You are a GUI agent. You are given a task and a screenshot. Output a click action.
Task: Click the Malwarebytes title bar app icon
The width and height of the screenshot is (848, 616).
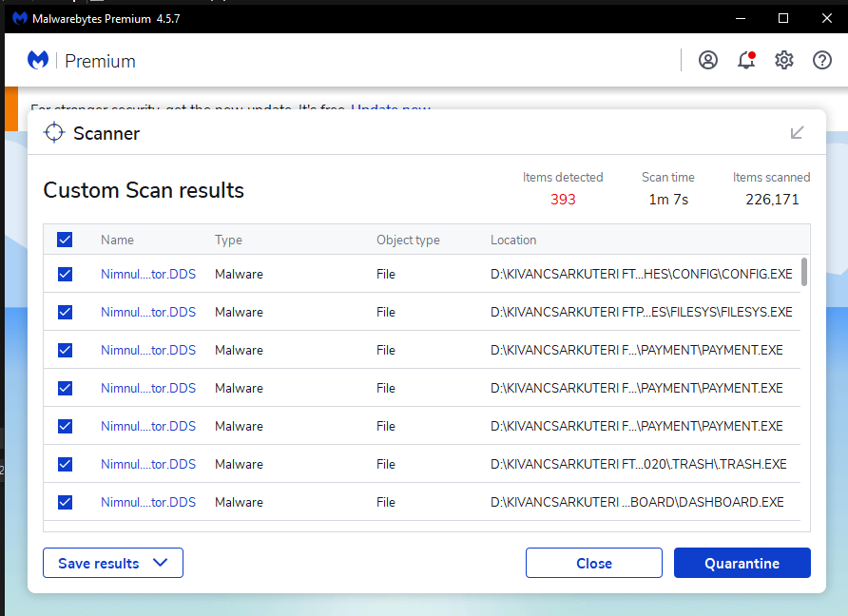19,18
